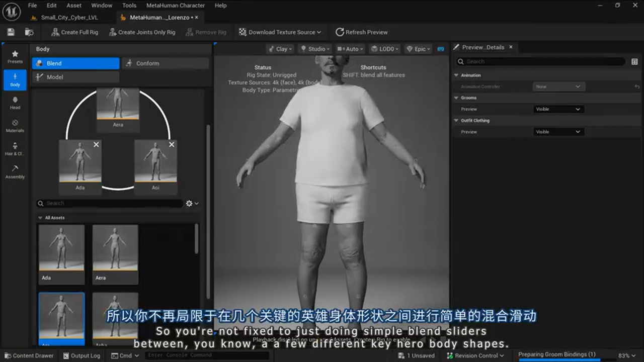644x362 pixels.
Task: Collapse the Outfit Clothing section
Action: pyautogui.click(x=457, y=120)
